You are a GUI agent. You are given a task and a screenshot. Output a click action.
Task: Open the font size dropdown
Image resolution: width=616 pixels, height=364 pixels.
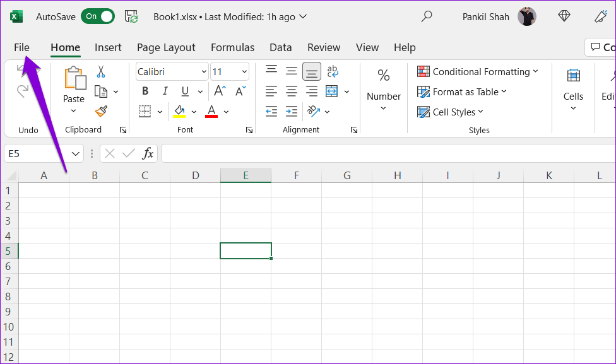(x=243, y=71)
